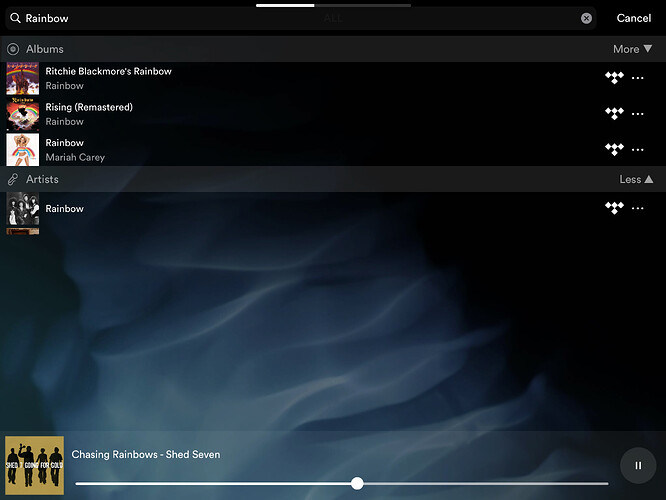Click the playback progress slider handle

[x=357, y=483]
